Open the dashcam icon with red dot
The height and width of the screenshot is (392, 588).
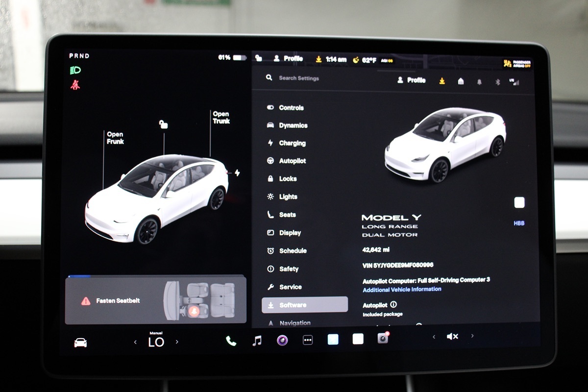coord(383,338)
